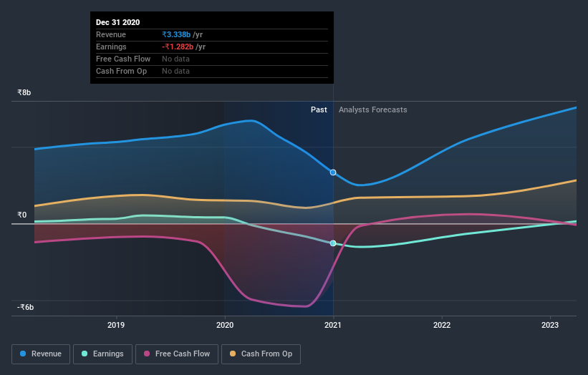Toggle the Cash From Op legend series
The height and width of the screenshot is (375, 588).
(x=261, y=354)
